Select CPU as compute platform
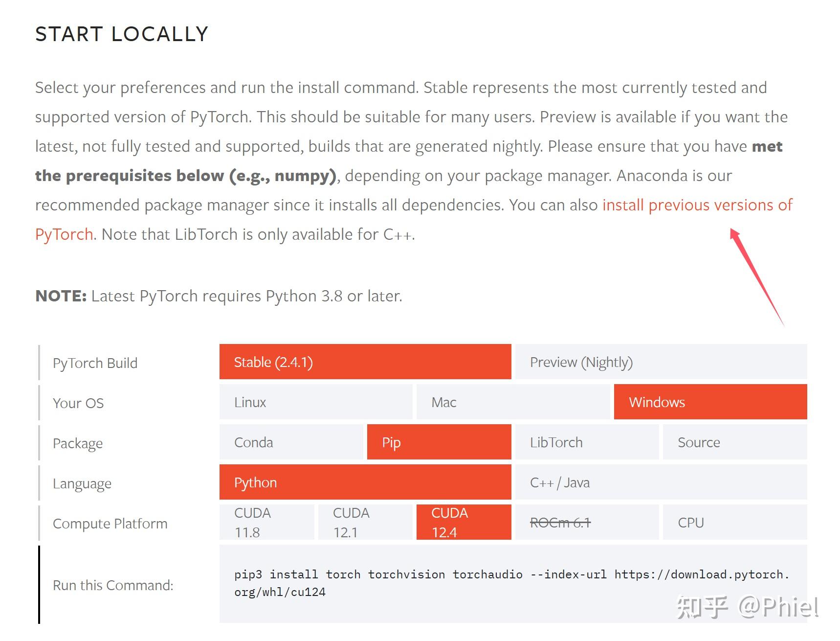This screenshot has width=840, height=641. [734, 523]
